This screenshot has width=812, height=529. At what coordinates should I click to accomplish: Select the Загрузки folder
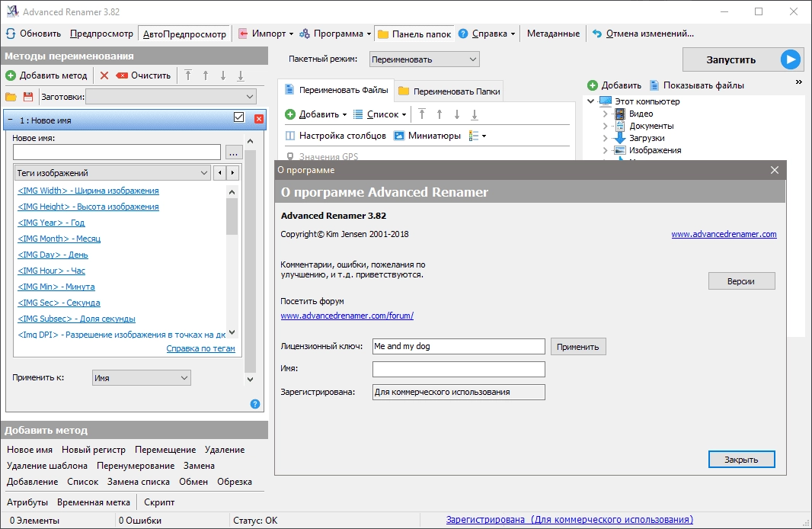[647, 138]
